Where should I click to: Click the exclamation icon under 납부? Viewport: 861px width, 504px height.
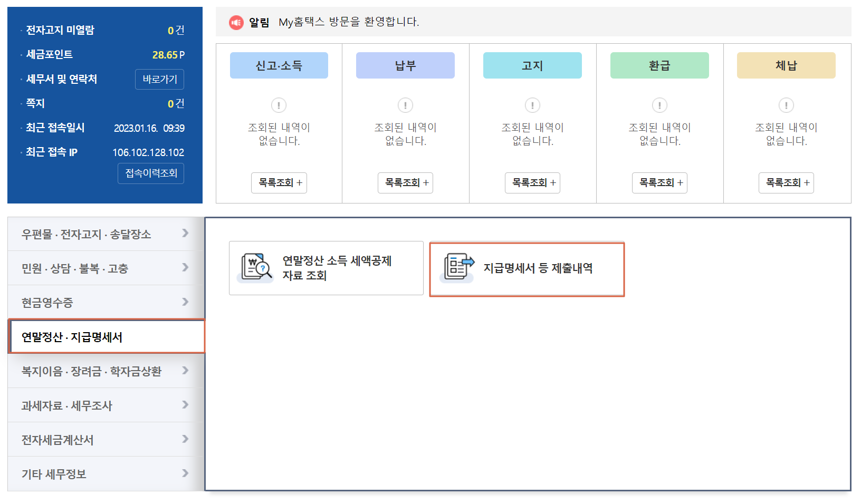[405, 105]
